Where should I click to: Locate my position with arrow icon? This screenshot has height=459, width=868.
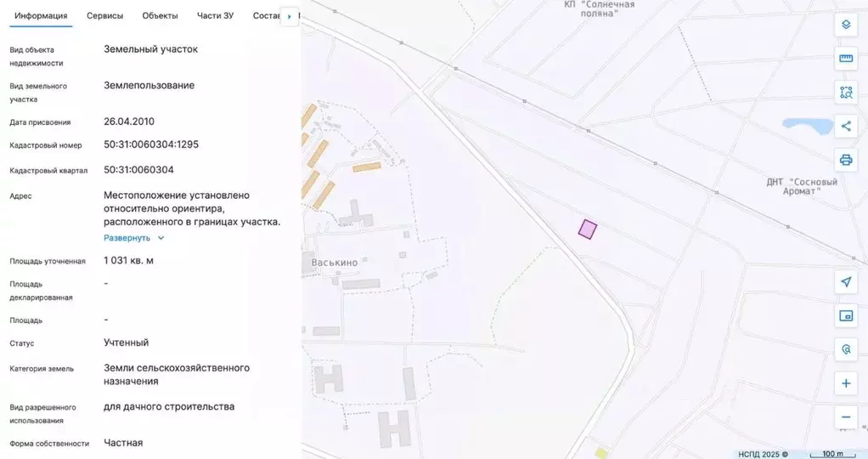click(846, 282)
